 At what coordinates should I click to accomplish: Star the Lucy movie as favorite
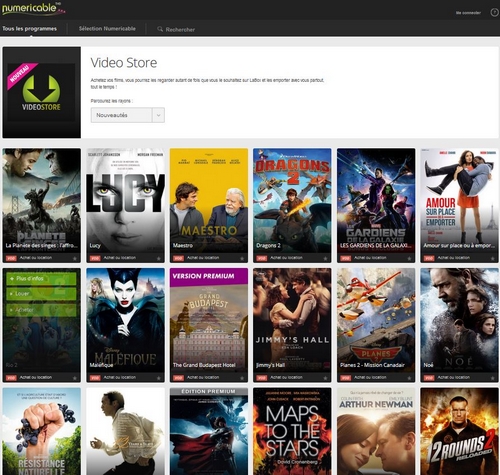(x=159, y=258)
